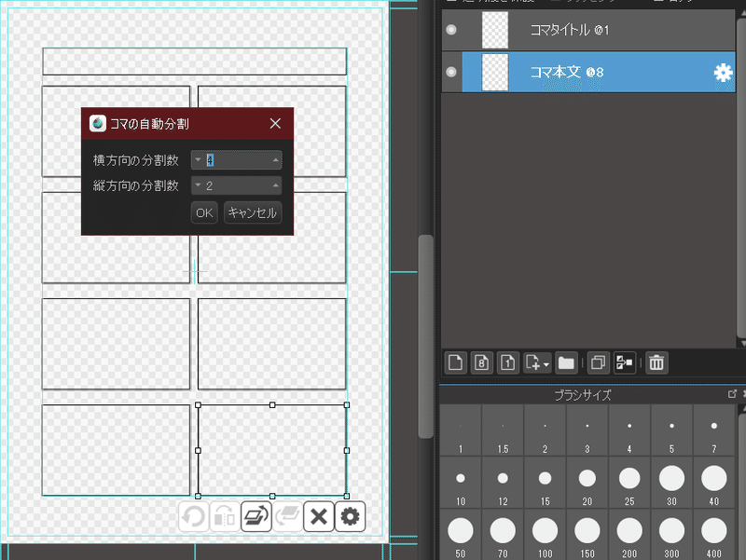Select brush size 4
746x560 pixels.
tap(629, 430)
